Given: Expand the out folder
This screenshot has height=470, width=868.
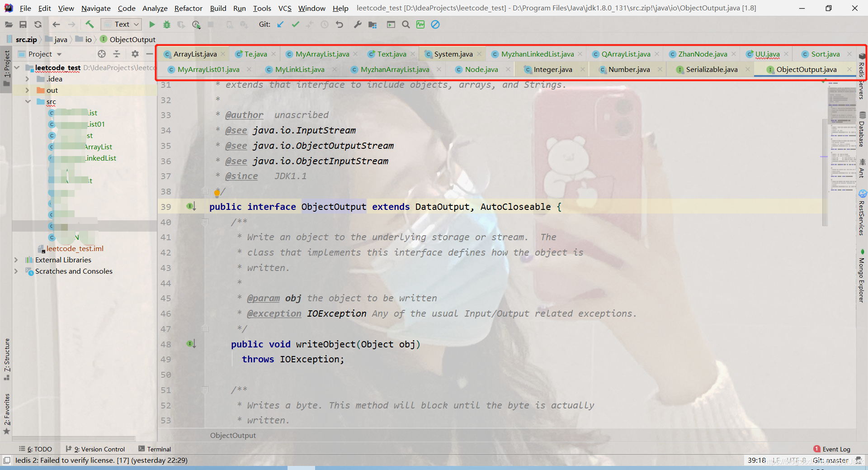Looking at the screenshot, I should [x=27, y=90].
